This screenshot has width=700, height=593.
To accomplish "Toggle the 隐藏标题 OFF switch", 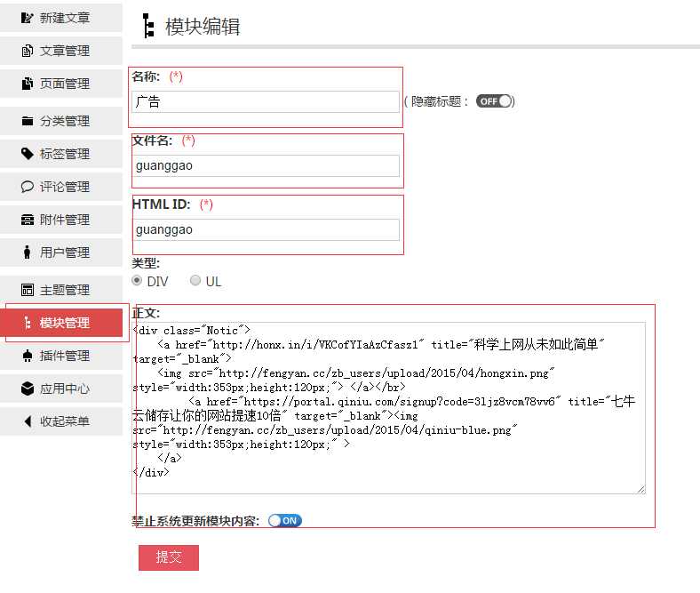I will (x=494, y=101).
